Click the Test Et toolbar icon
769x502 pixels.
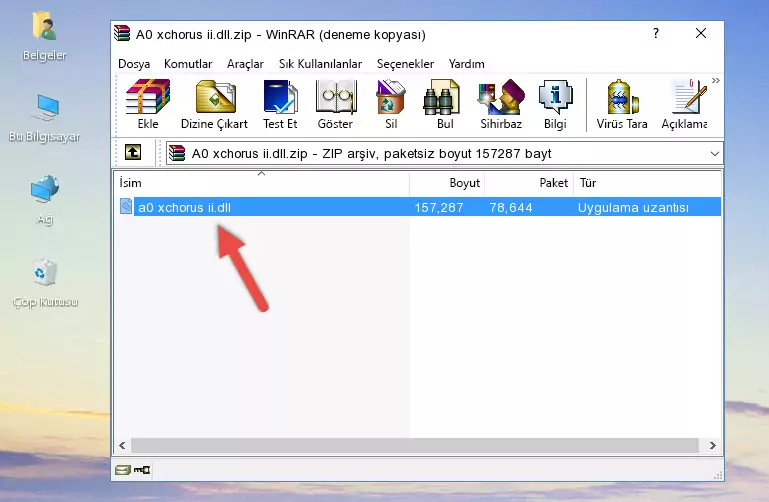click(280, 104)
